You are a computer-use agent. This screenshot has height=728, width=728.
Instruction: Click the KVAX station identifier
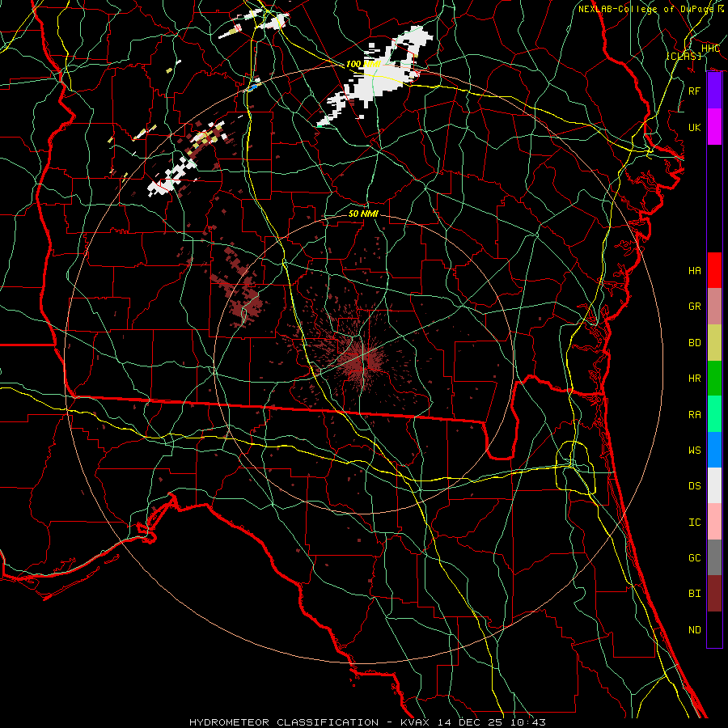417,722
